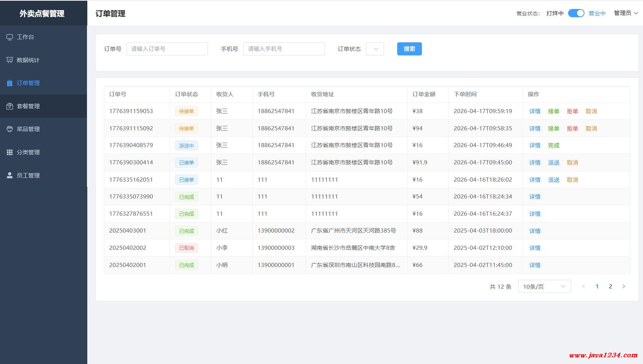This screenshot has height=364, width=643.
Task: Accept order 1776391159053 via 接单
Action: coord(553,111)
